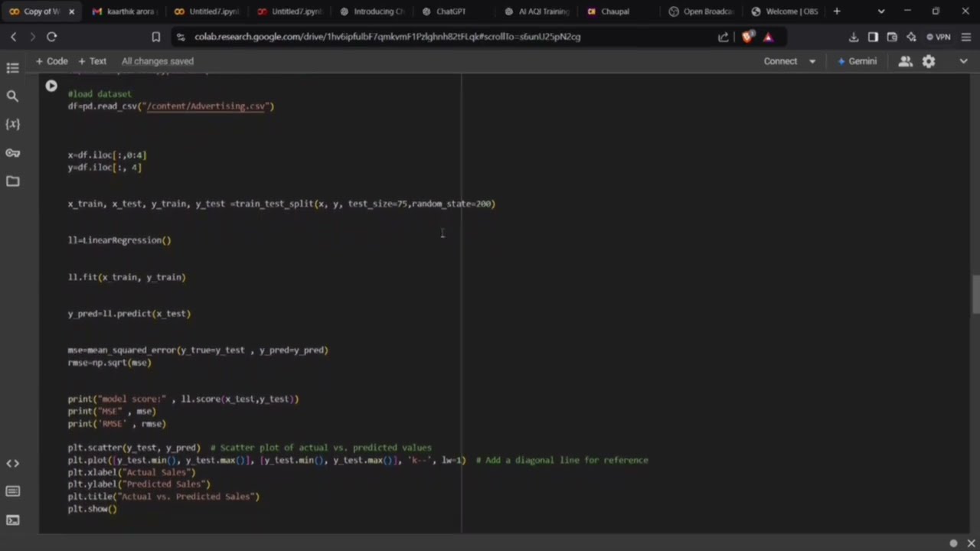
Task: Open the secrets key panel
Action: point(12,152)
